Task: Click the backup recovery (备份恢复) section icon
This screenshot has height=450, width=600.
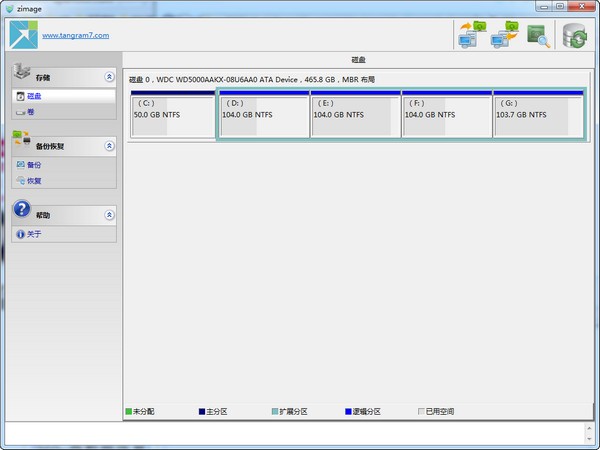Action: tap(22, 143)
